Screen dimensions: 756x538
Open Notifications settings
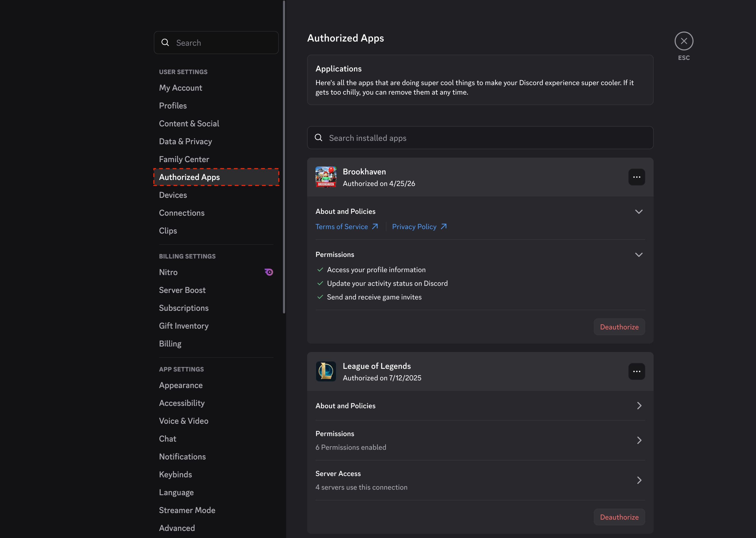216,457
